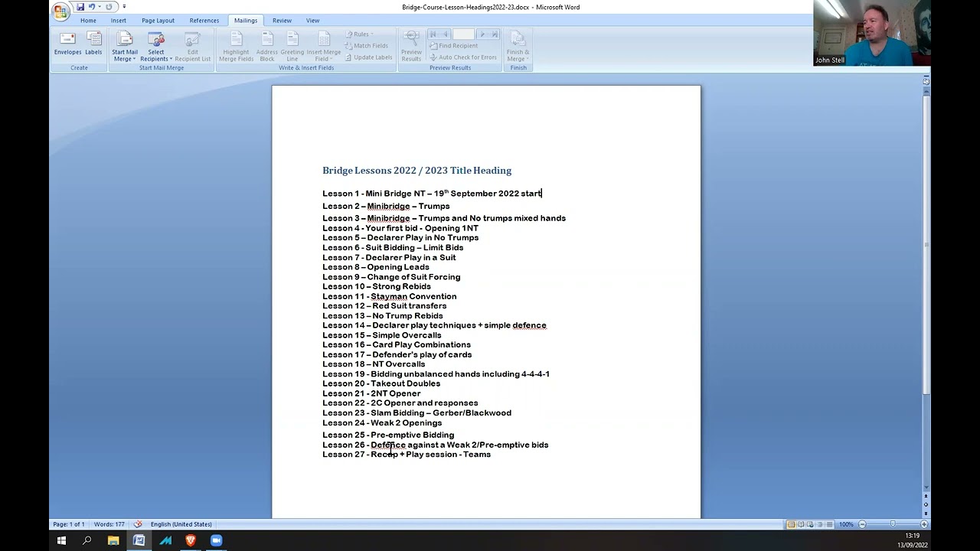Switch to Full Screen Reading view
This screenshot has height=551, width=980.
pyautogui.click(x=801, y=524)
